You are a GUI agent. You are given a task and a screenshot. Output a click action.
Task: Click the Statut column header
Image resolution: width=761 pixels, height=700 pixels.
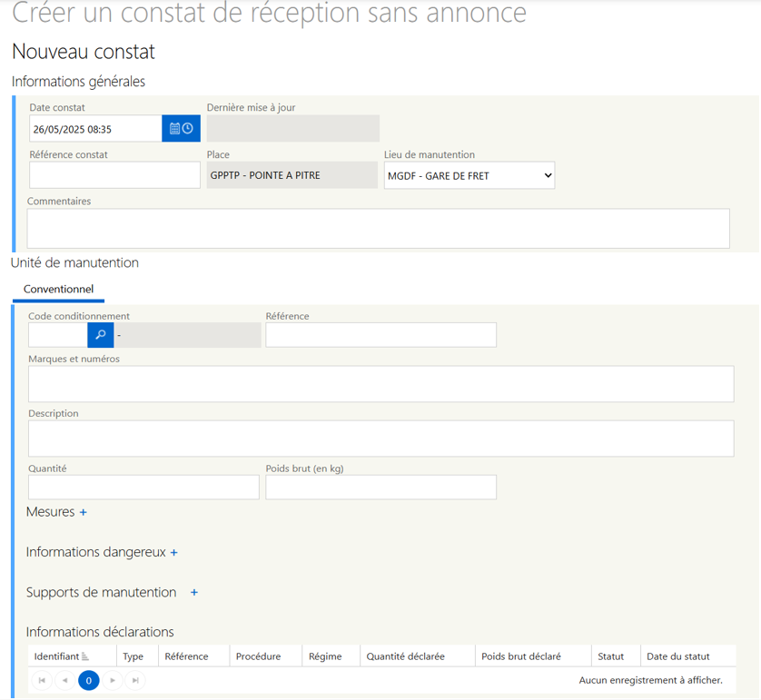[610, 656]
